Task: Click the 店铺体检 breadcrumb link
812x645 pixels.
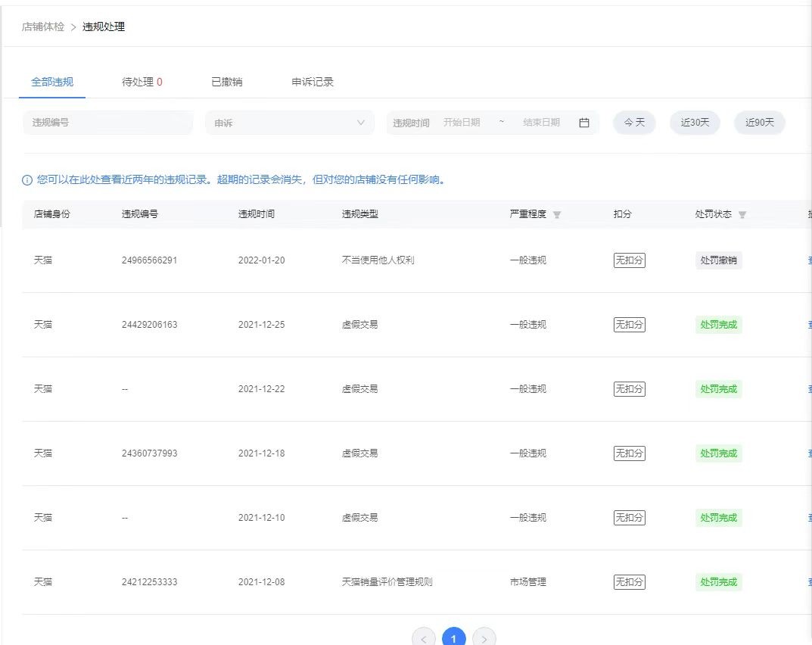Action: (43, 27)
